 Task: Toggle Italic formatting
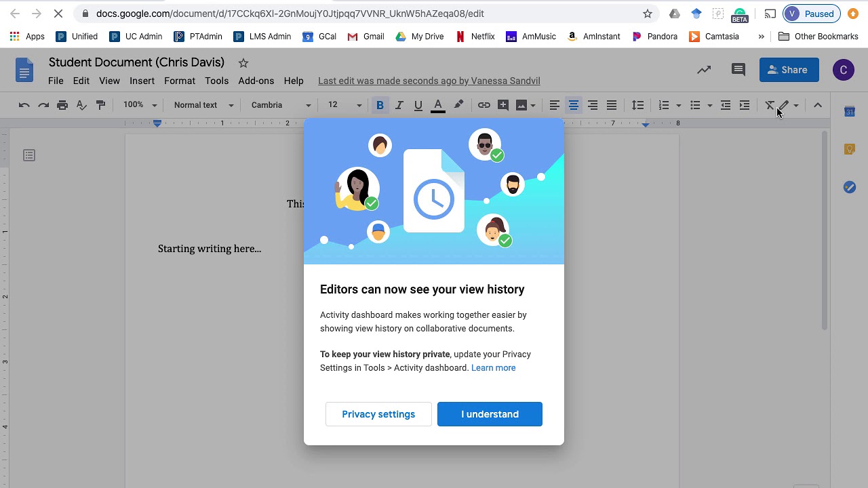pos(399,105)
